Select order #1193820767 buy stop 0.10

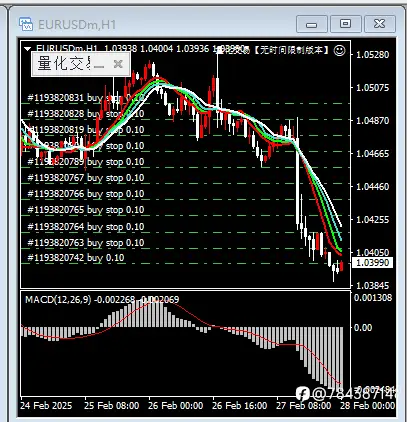(x=86, y=178)
